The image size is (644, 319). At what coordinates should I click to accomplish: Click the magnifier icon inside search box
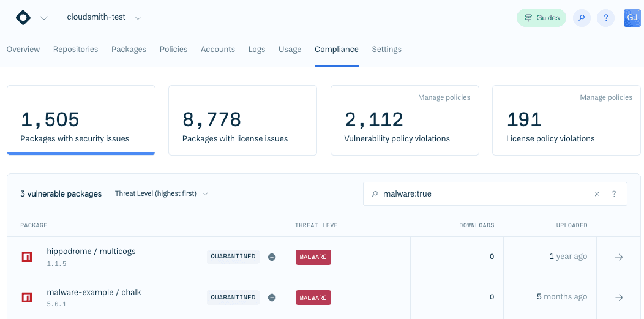[374, 193]
